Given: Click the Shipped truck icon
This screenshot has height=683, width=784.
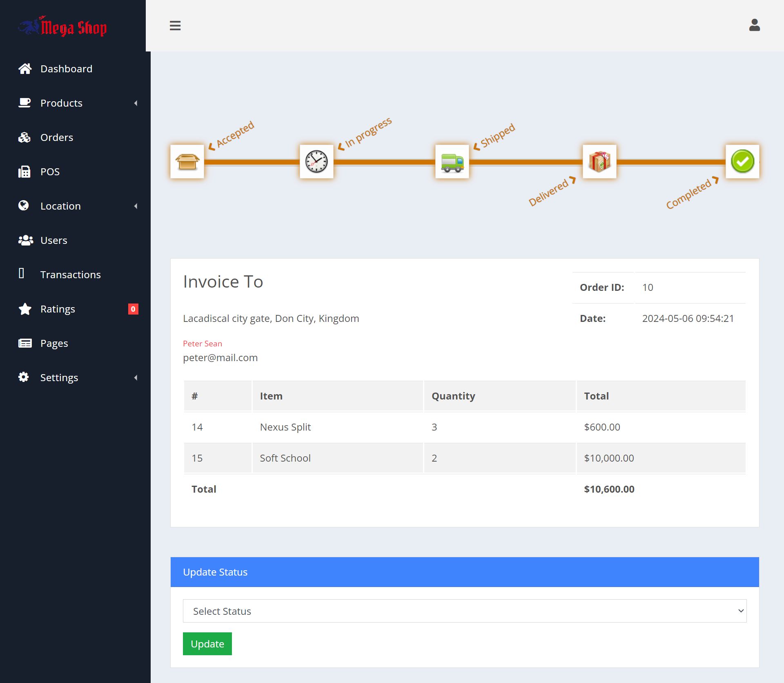Looking at the screenshot, I should pos(452,162).
